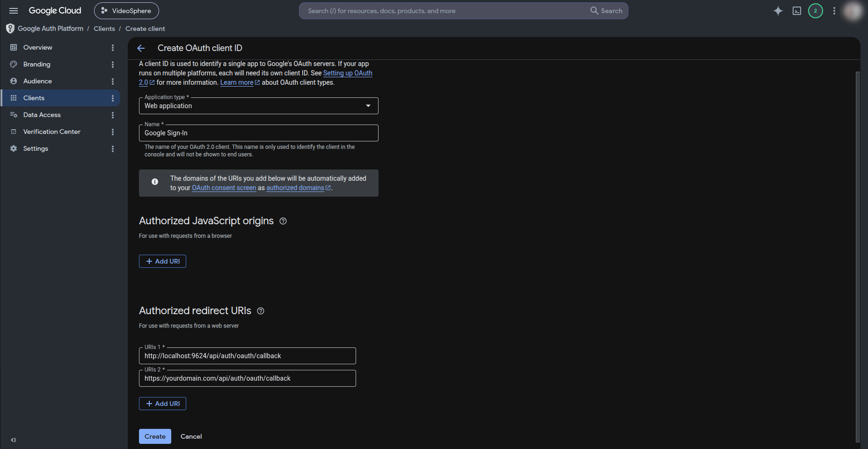868x449 pixels.
Task: Go to Google Auth Platform breadcrumb
Action: 51,29
